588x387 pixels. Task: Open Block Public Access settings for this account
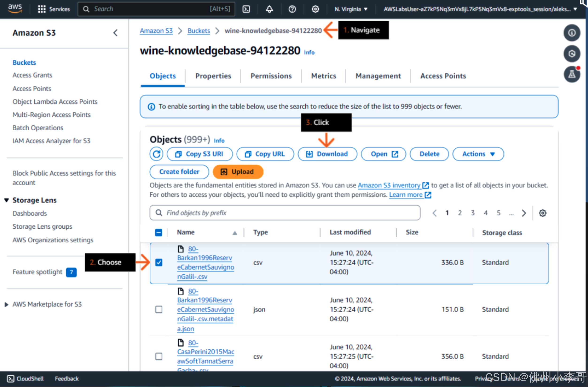[x=64, y=178]
